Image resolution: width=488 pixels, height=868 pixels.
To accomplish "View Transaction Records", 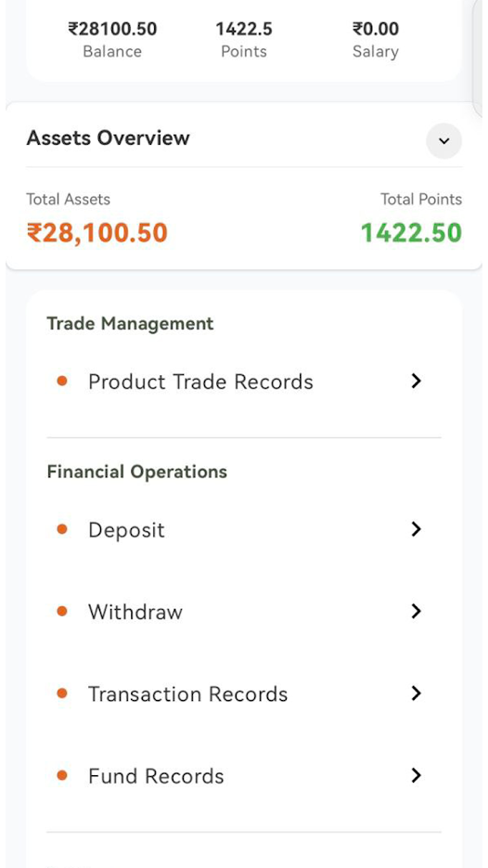I will tap(243, 693).
